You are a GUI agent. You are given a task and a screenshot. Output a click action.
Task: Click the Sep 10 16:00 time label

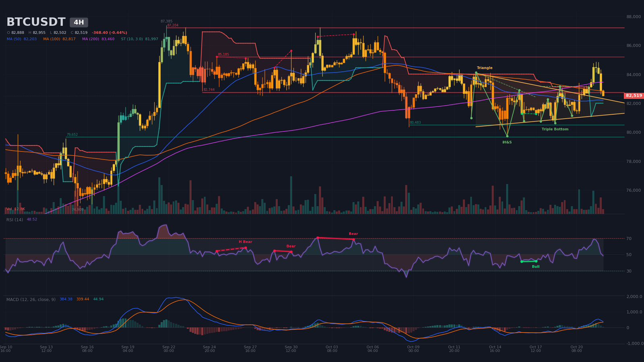pyautogui.click(x=6, y=349)
